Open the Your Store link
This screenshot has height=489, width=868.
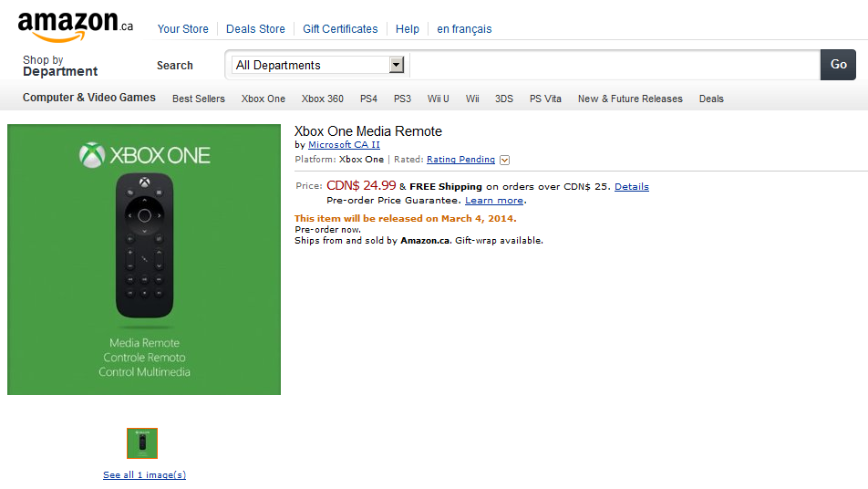(x=182, y=29)
